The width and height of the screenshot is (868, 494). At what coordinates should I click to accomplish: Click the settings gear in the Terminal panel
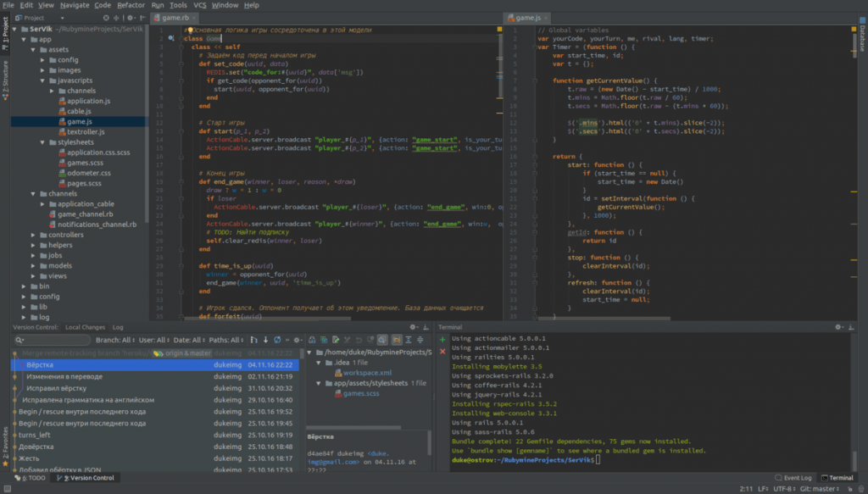click(837, 327)
